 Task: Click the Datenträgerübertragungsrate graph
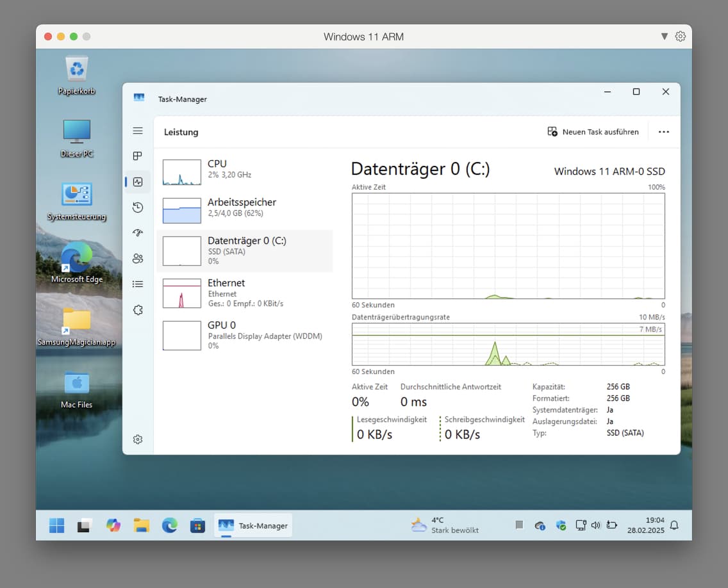coord(508,345)
